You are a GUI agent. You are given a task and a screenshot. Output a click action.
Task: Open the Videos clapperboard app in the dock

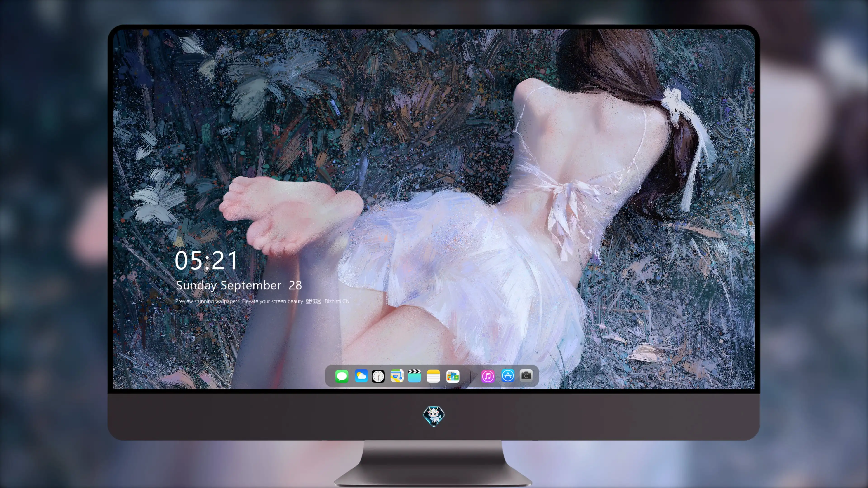(x=415, y=376)
